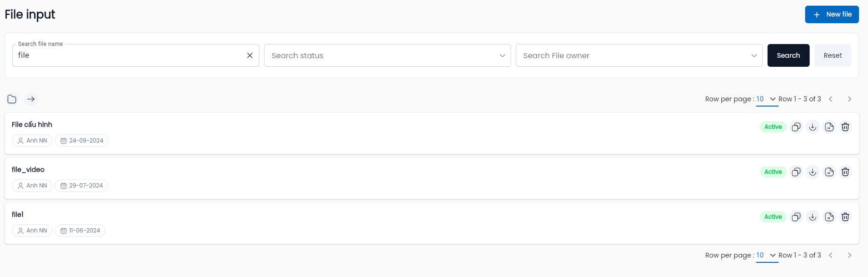Download the File cấu hình file

click(x=813, y=127)
